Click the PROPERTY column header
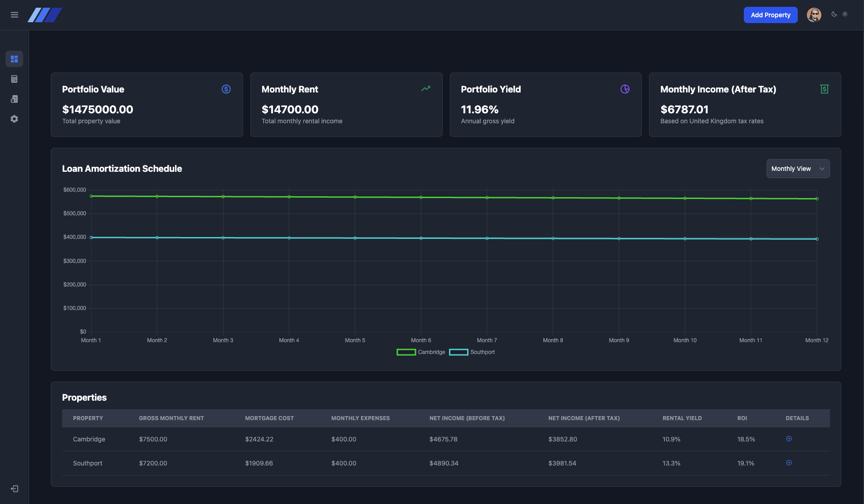The image size is (864, 504). pyautogui.click(x=88, y=418)
